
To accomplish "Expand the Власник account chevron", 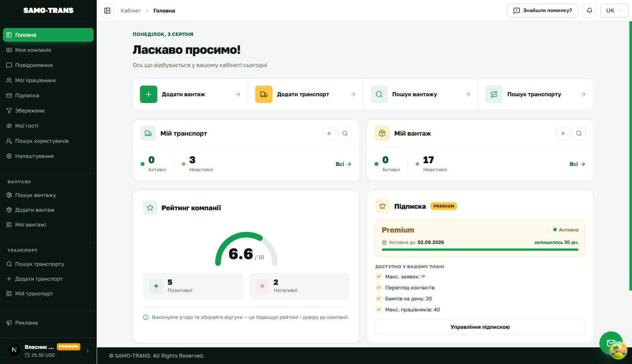I will pos(88,351).
